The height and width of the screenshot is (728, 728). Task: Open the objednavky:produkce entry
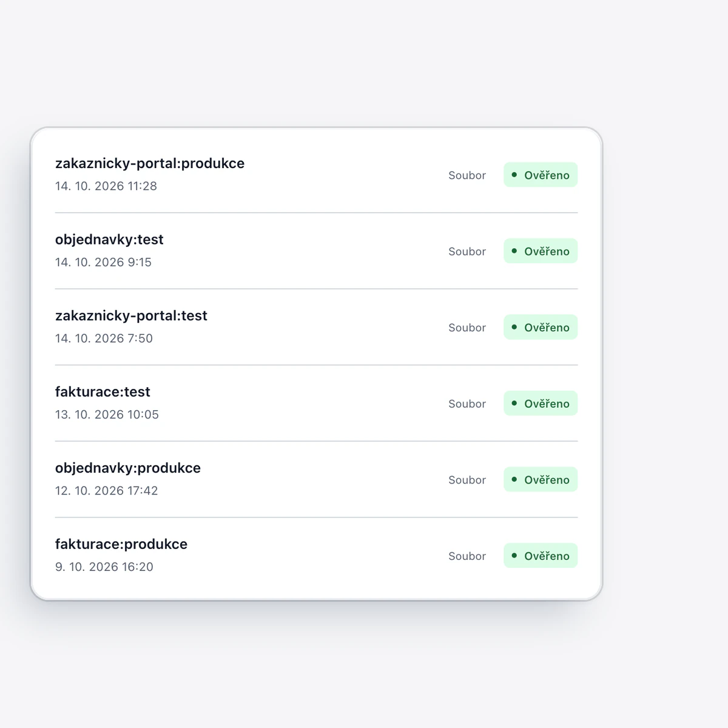[x=316, y=479]
